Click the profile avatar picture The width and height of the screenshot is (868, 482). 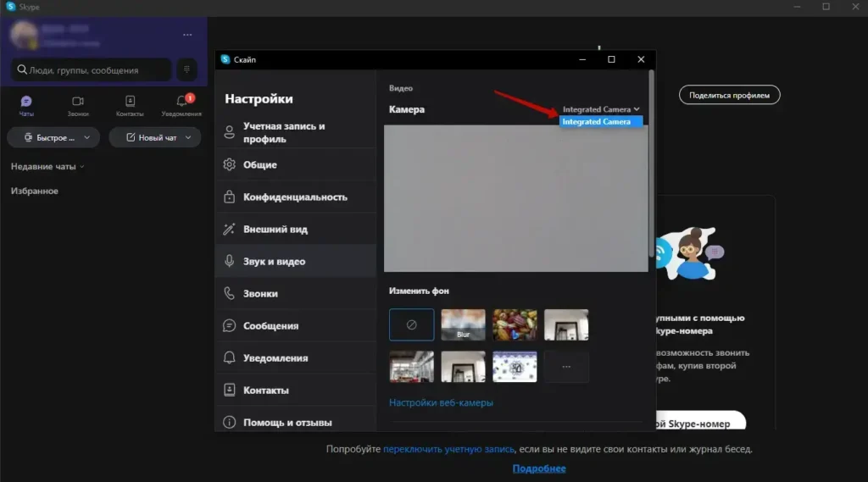pyautogui.click(x=23, y=35)
